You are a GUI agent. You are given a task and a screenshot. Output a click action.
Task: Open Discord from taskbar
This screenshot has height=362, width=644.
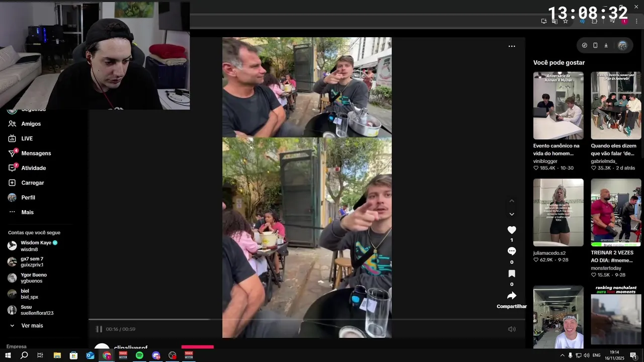point(156,355)
